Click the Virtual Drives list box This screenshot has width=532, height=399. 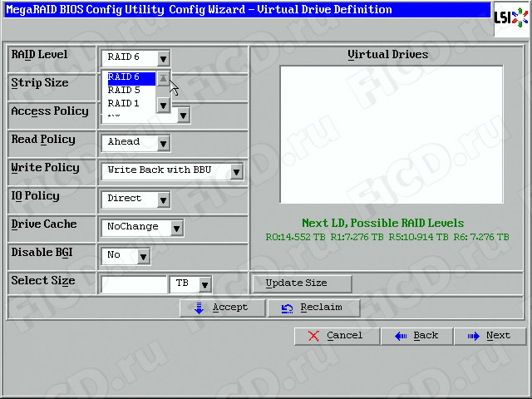[x=392, y=135]
